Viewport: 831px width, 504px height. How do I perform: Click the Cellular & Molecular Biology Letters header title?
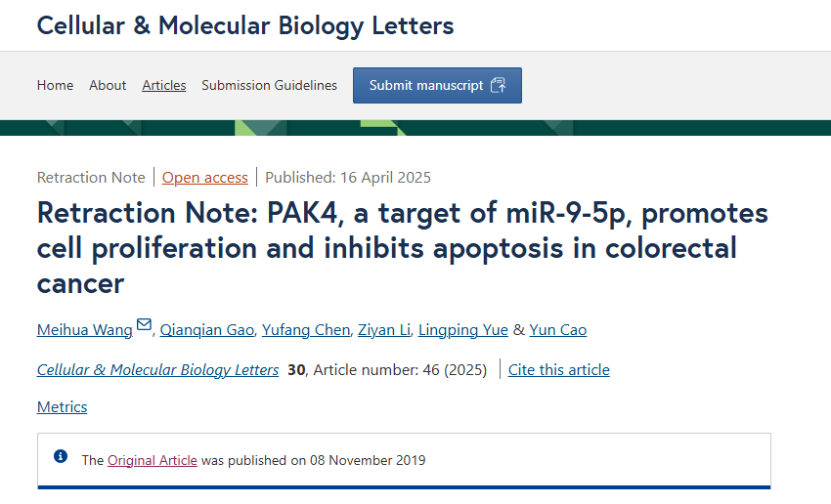click(x=245, y=25)
